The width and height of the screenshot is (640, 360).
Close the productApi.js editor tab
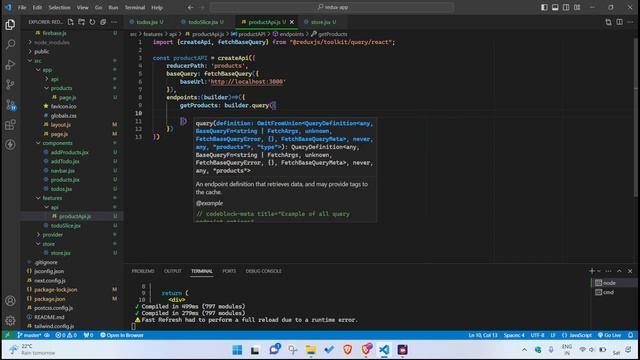coord(292,22)
